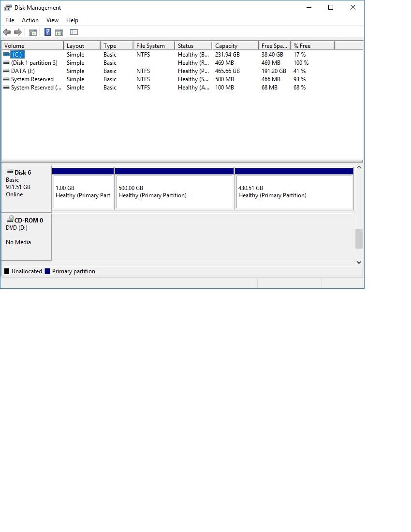
Task: Select the 430.51 GB partition on Disk 6
Action: click(x=294, y=189)
